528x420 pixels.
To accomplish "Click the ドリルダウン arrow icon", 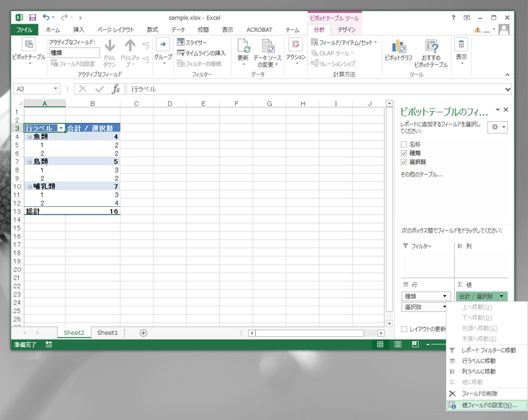I will point(110,46).
